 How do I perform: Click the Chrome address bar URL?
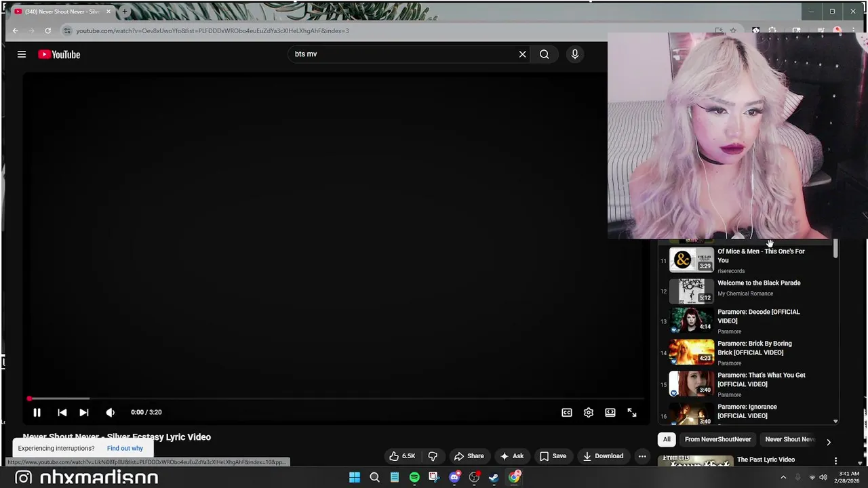pyautogui.click(x=213, y=30)
